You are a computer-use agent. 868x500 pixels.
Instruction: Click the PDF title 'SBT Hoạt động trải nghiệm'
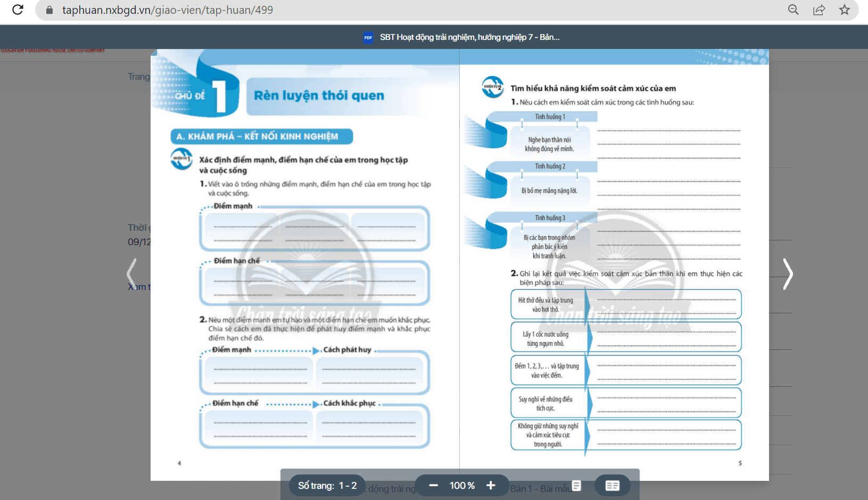click(469, 37)
